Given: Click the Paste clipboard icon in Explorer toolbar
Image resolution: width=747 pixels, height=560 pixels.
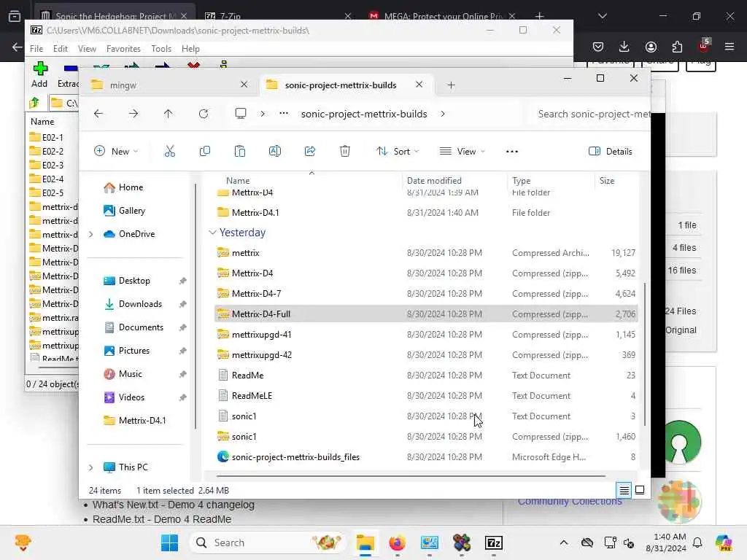Looking at the screenshot, I should (239, 152).
